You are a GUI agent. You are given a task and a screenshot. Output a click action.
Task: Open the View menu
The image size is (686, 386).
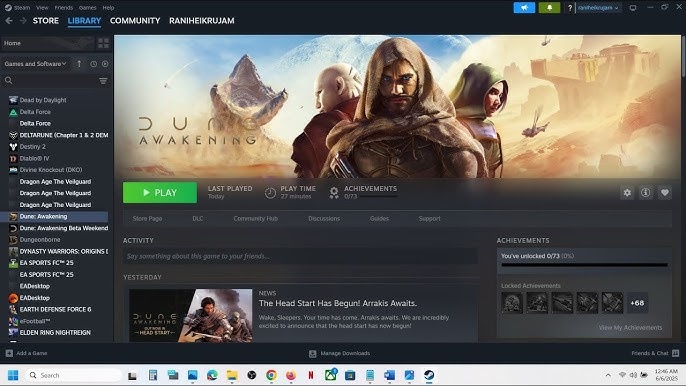click(42, 7)
